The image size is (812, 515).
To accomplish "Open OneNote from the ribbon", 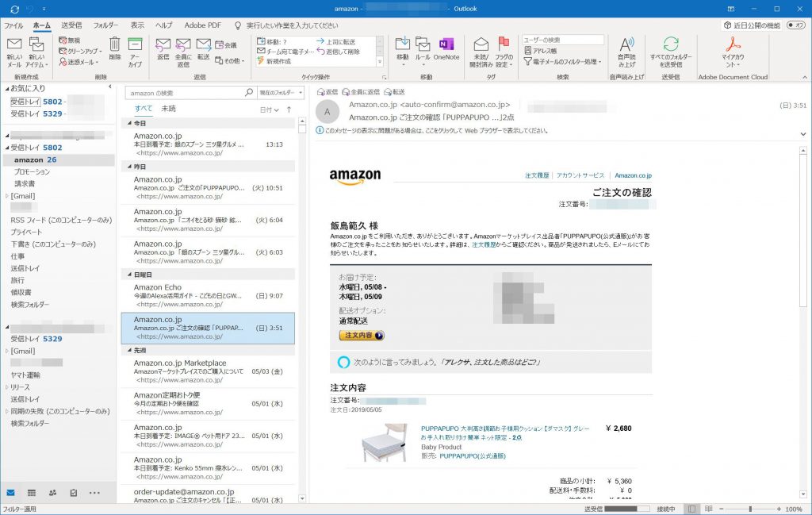I will pyautogui.click(x=446, y=48).
